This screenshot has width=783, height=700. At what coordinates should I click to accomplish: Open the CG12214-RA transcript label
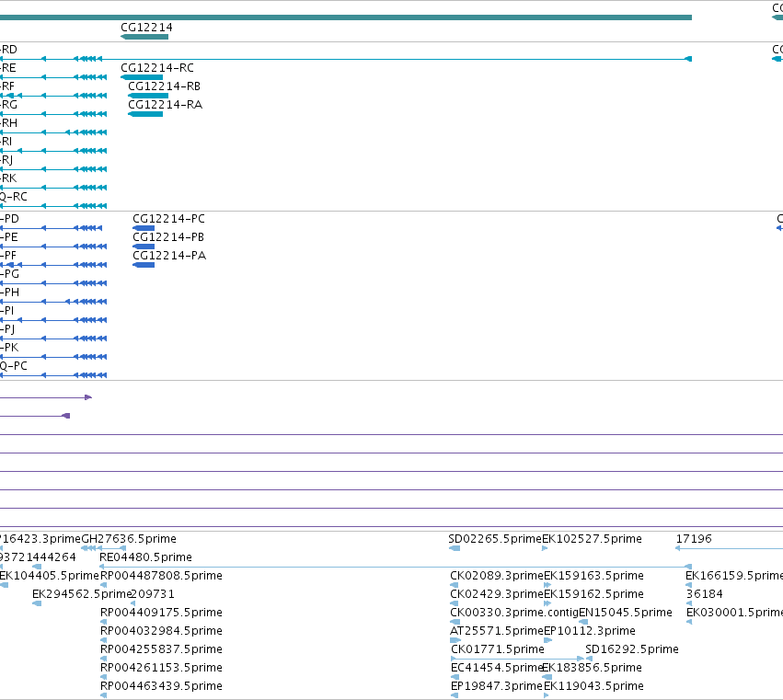(x=166, y=105)
